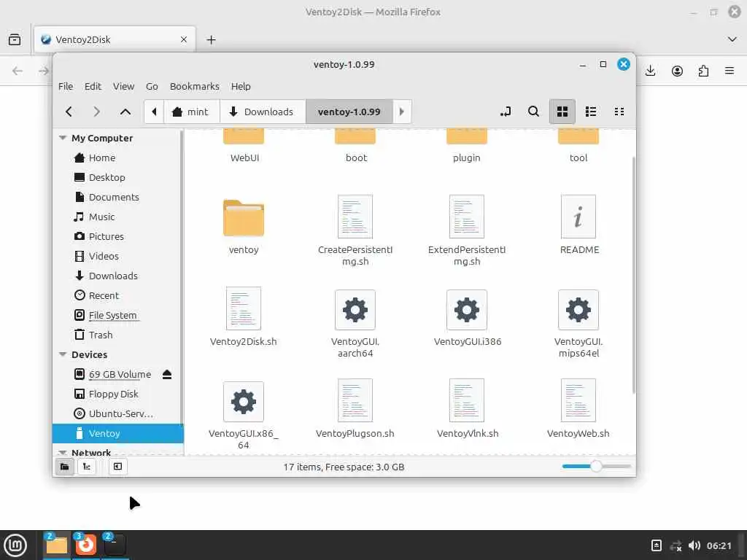Open the View menu

coord(123,86)
